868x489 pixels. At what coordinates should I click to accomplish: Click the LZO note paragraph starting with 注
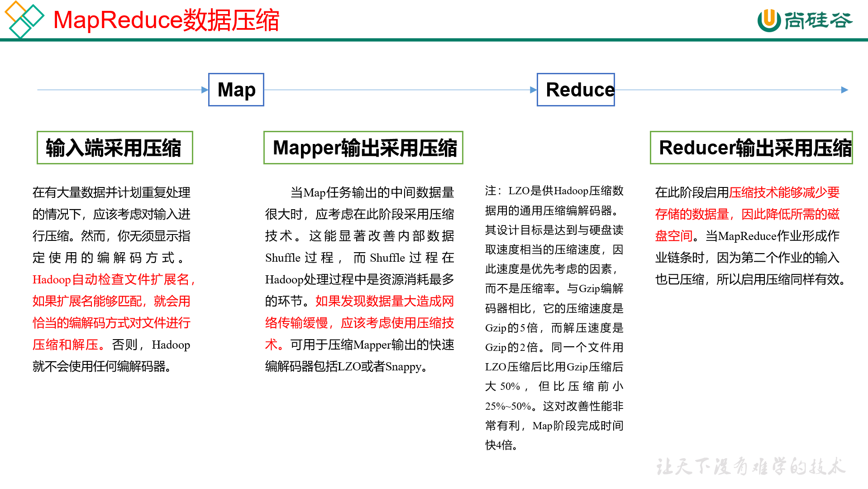pyautogui.click(x=554, y=317)
